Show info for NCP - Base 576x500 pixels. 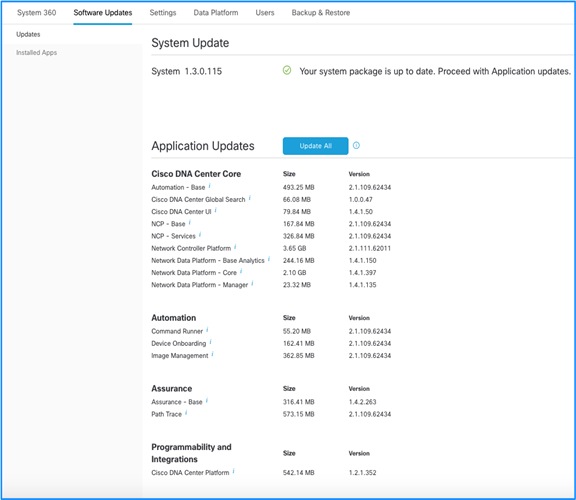tap(190, 222)
